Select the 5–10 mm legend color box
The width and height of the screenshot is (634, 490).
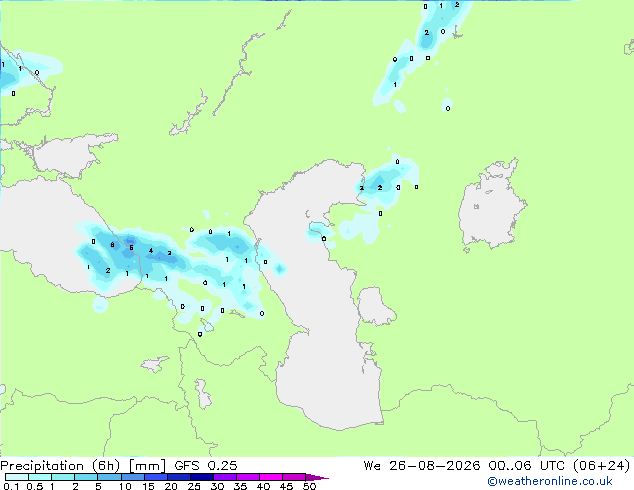tap(109, 477)
